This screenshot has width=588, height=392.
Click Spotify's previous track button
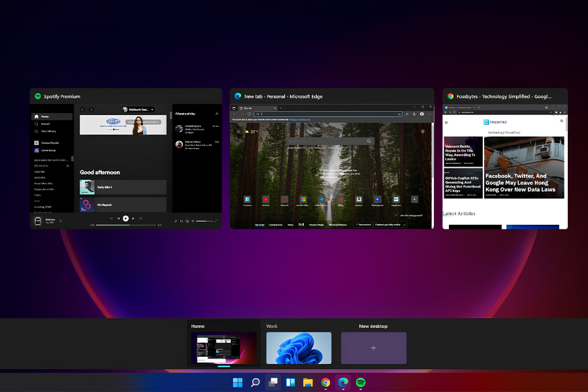(x=118, y=218)
